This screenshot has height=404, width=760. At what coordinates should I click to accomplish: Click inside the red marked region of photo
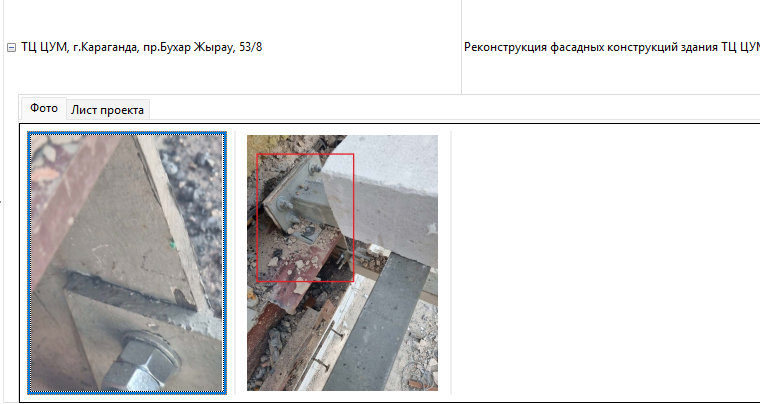(305, 218)
